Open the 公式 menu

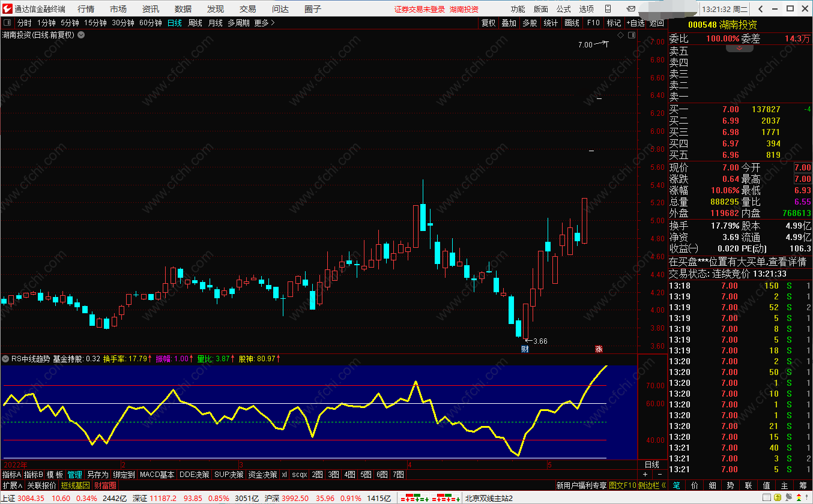point(563,9)
